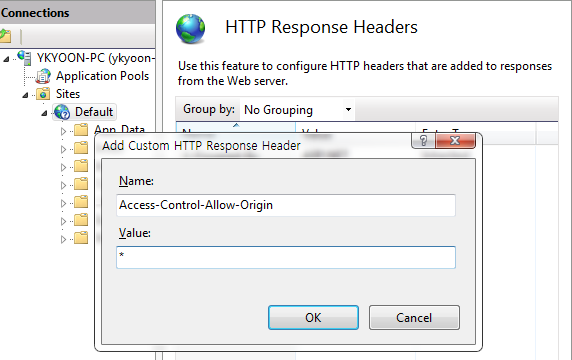Open the Group by No Grouping dropdown
572x360 pixels.
297,109
